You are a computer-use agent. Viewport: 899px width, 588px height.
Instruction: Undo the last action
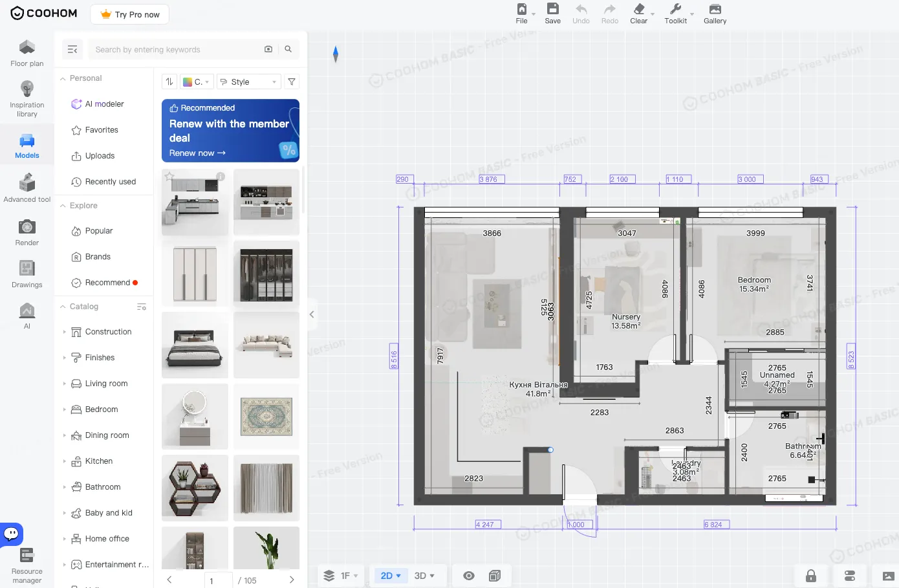(x=581, y=14)
